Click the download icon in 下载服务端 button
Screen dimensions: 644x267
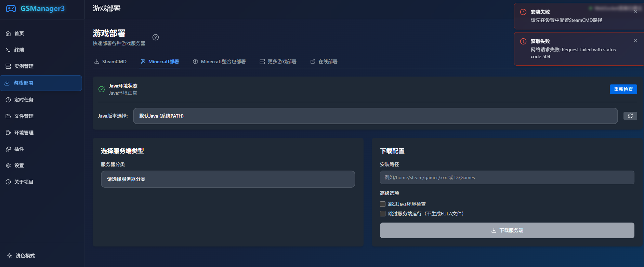pyautogui.click(x=494, y=230)
